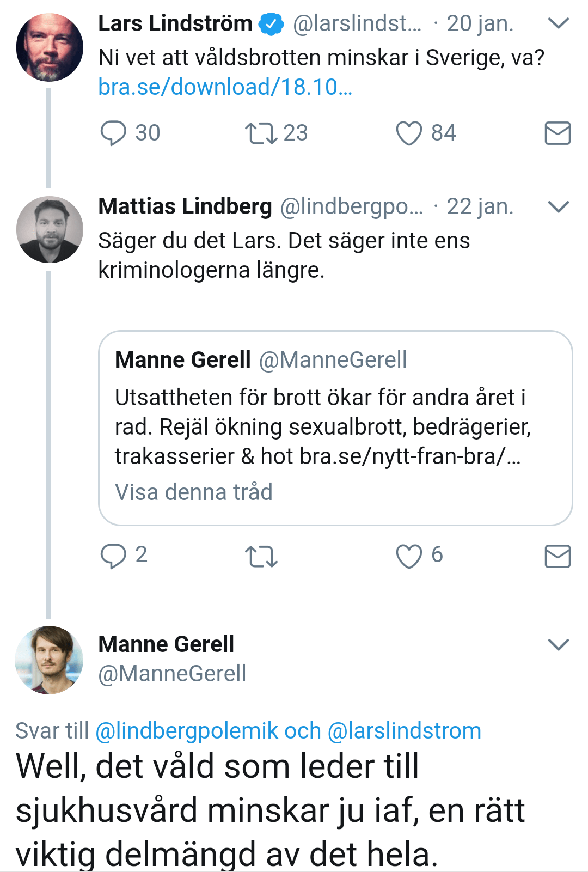The height and width of the screenshot is (872, 588).
Task: Expand options menu on Mattias Lindberg's tweet
Action: pos(559,207)
